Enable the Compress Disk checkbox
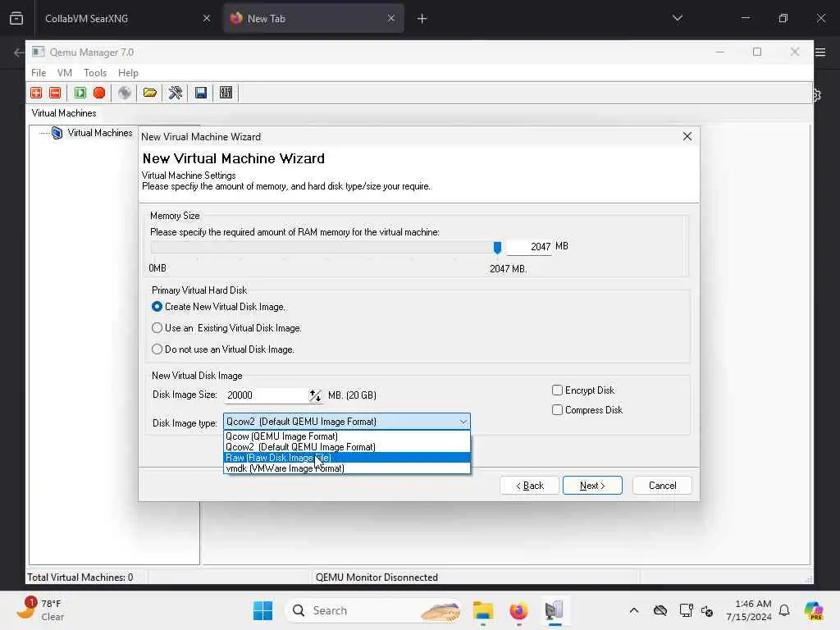The image size is (840, 630). click(557, 410)
